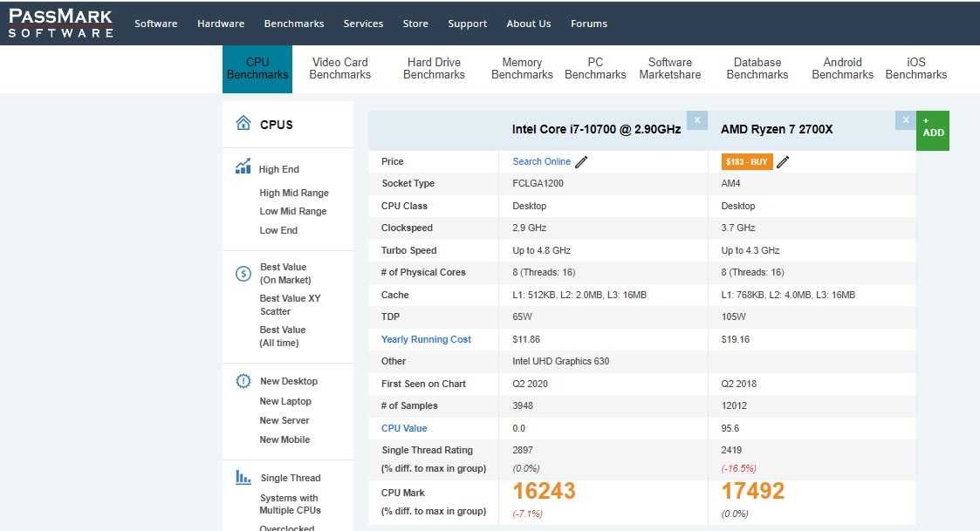This screenshot has width=980, height=531.
Task: Open the Services menu
Action: pos(363,24)
